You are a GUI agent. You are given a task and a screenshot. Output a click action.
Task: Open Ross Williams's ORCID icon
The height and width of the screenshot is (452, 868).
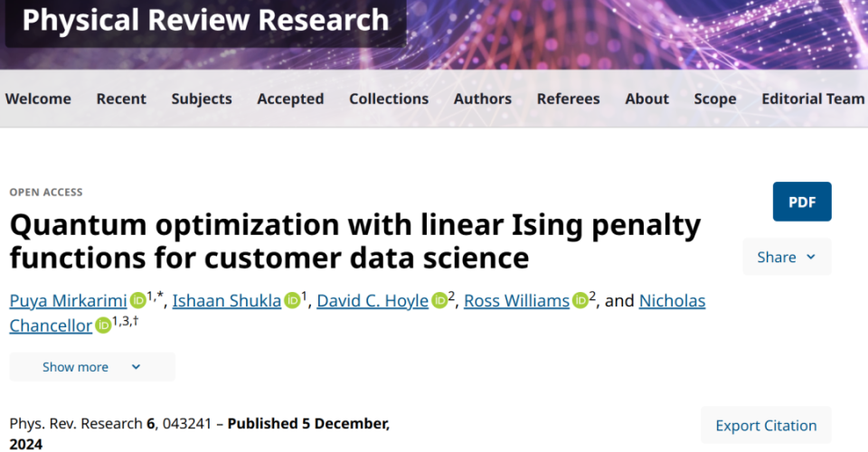[580, 301]
